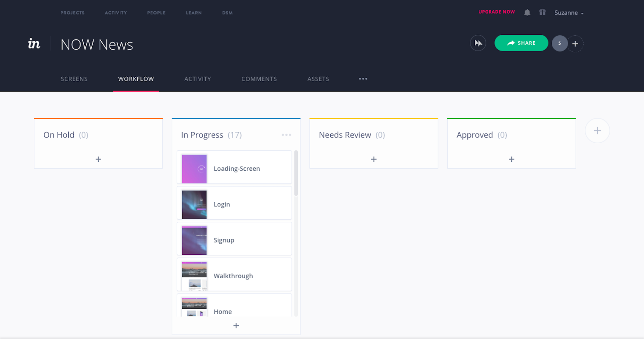Click the NOW News project title
Viewport: 644px width, 339px height.
[x=97, y=44]
